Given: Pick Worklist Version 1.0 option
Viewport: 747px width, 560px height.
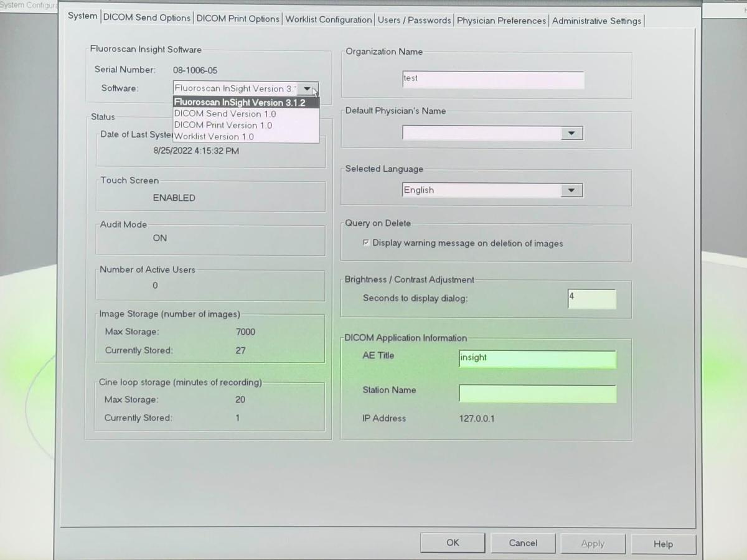Looking at the screenshot, I should (246, 136).
